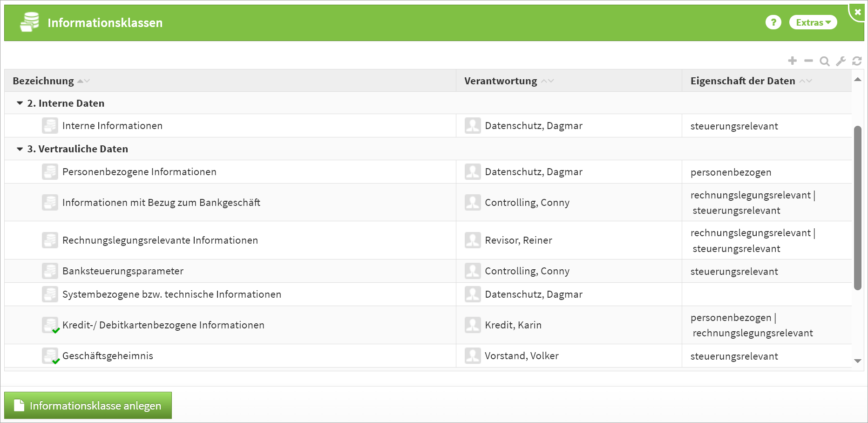Viewport: 868px width, 423px height.
Task: Click the user avatar next to Revisor, Reiner
Action: point(473,240)
